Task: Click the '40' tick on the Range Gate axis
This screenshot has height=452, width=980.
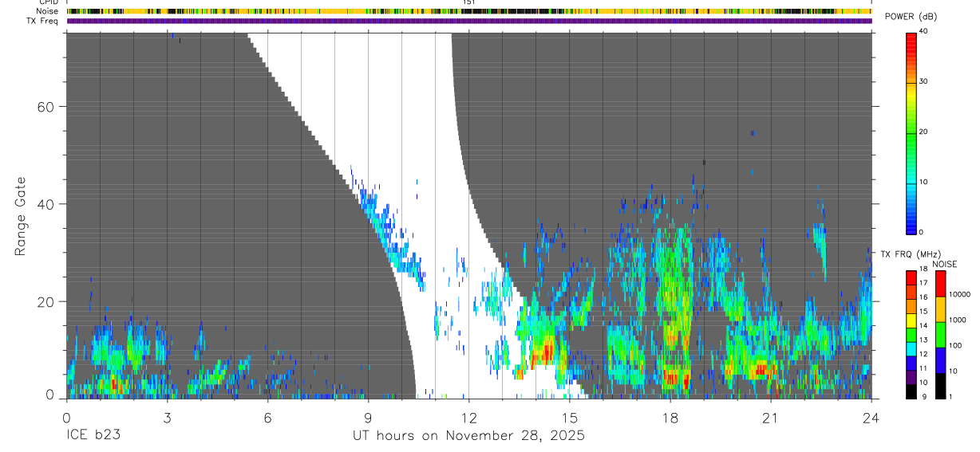Action: pyautogui.click(x=45, y=204)
